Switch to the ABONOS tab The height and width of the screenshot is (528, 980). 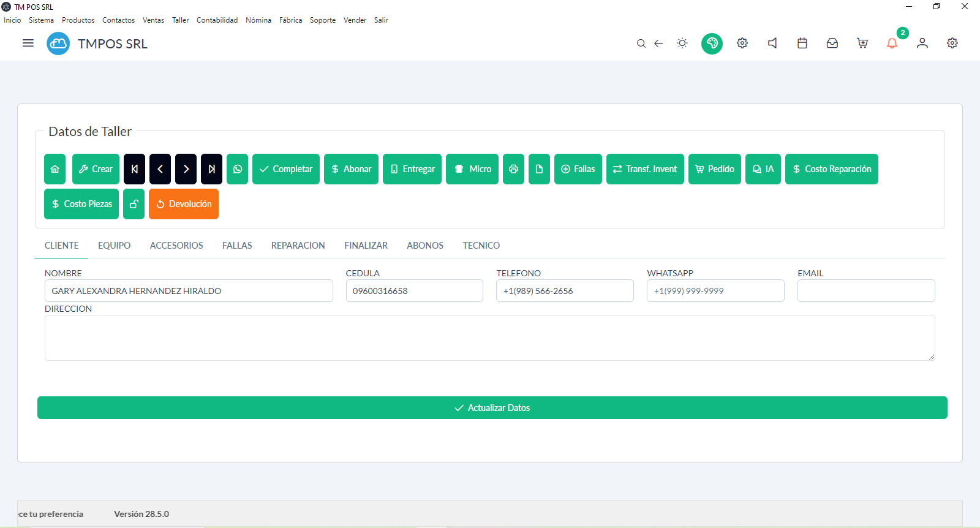coord(425,246)
